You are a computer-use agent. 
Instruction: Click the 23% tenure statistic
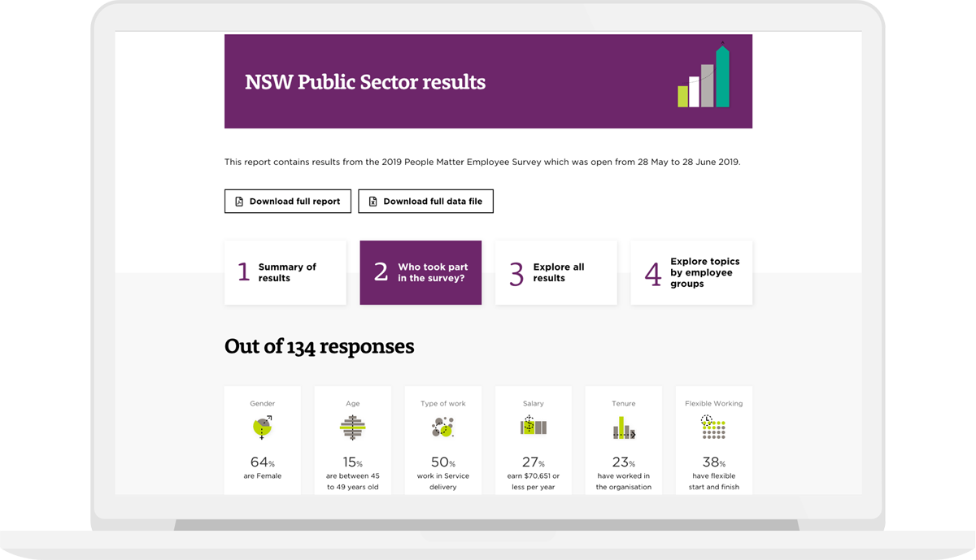624,462
